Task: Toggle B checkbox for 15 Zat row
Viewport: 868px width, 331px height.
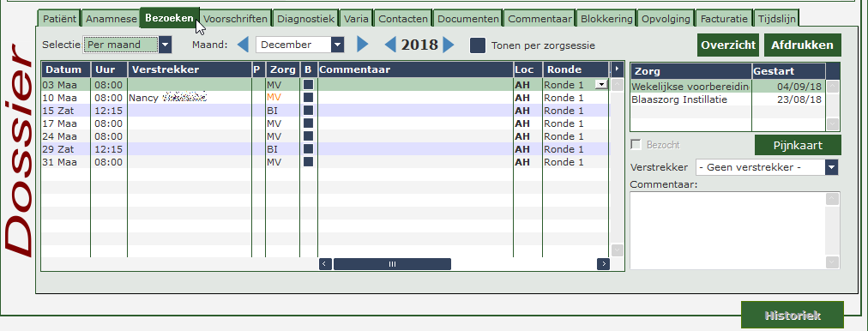Action: 308,110
